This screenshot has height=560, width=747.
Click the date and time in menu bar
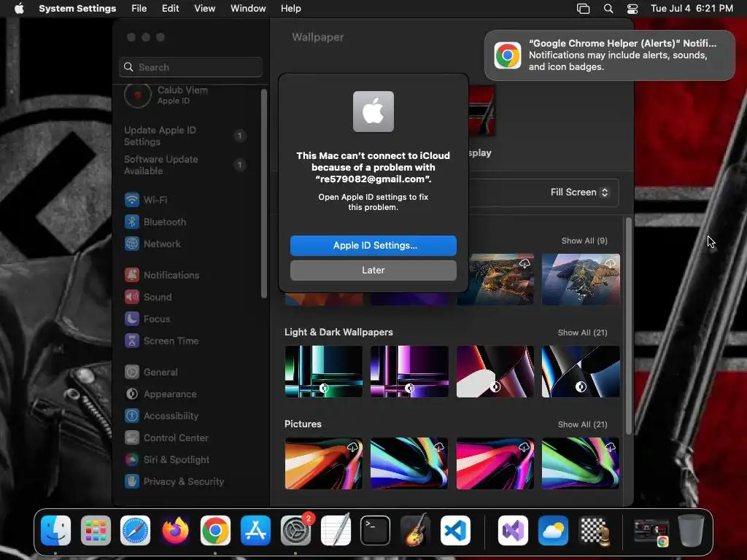click(692, 8)
